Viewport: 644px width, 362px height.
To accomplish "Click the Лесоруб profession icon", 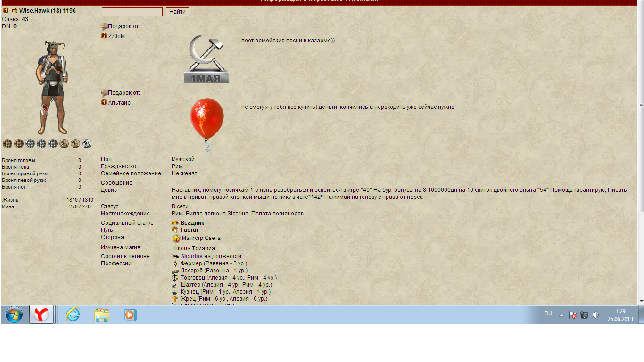I will (175, 271).
